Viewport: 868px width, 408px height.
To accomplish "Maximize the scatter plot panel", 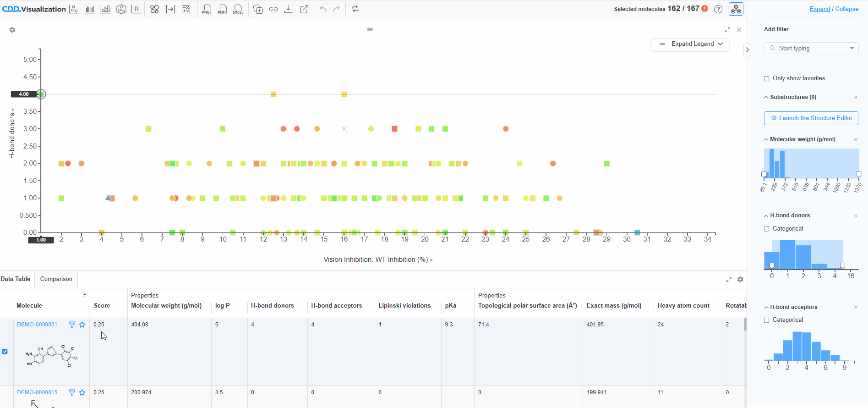I will [x=727, y=30].
